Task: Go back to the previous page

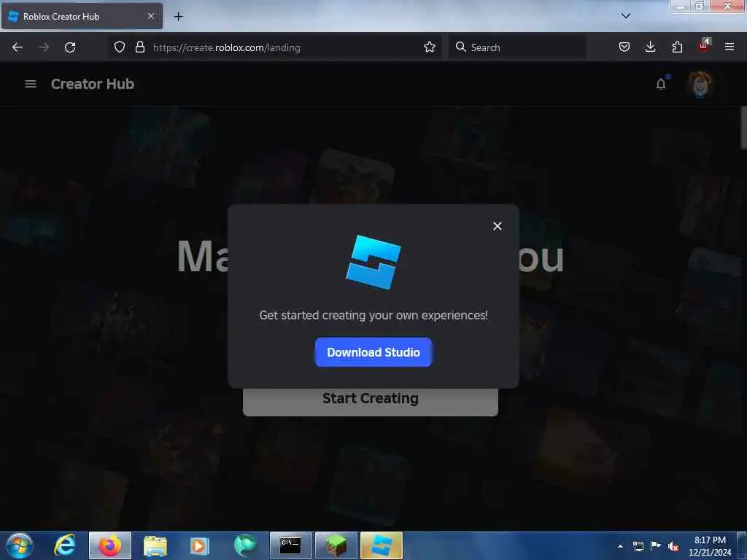Action: click(x=18, y=47)
